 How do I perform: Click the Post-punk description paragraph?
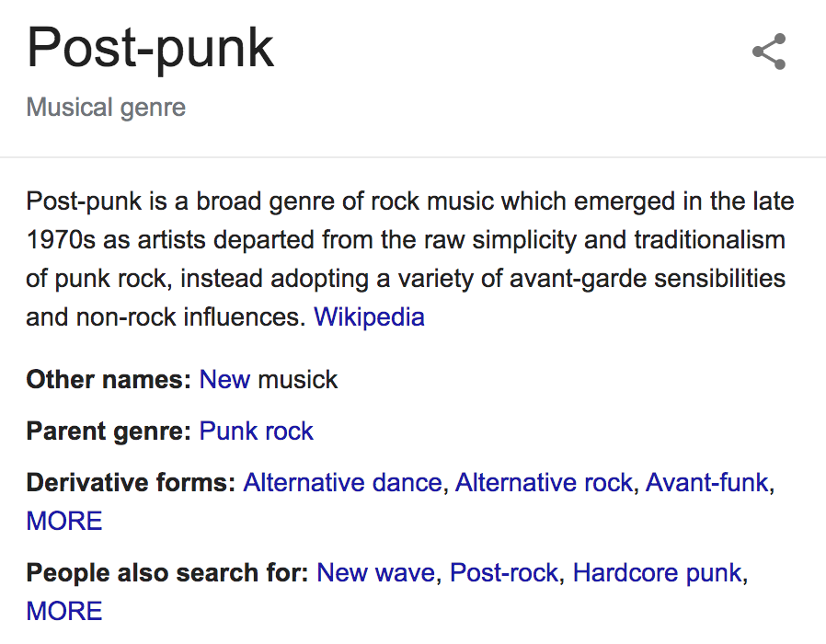pyautogui.click(x=410, y=259)
